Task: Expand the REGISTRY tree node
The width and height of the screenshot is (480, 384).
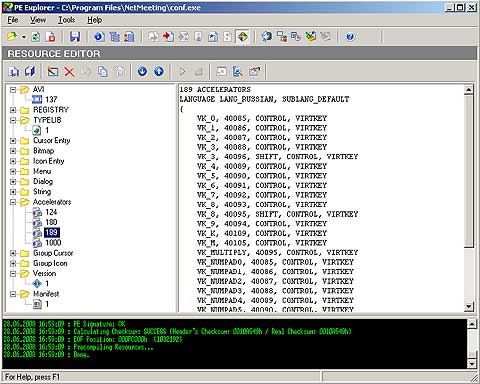Action: 13,110
